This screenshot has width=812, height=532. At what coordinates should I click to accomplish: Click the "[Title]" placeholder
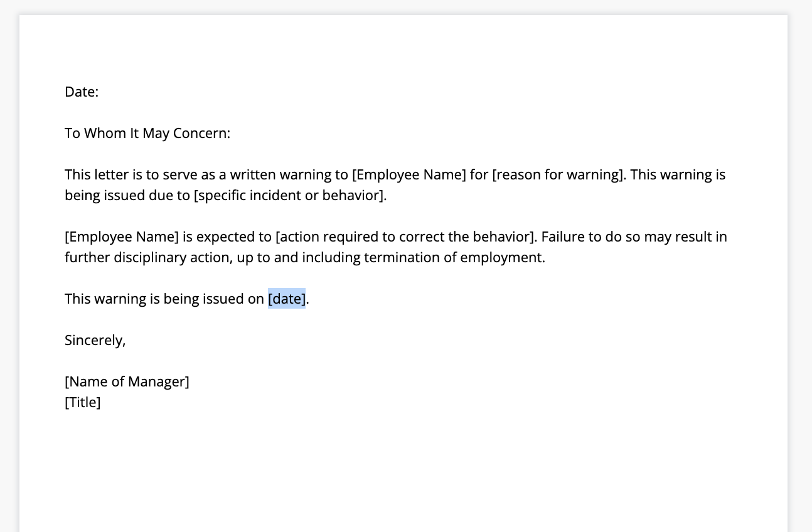(83, 403)
